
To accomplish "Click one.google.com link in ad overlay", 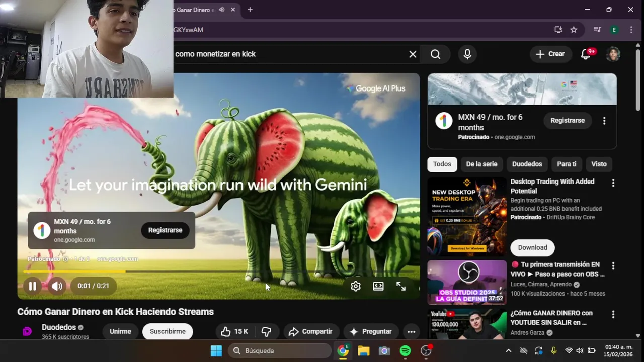I will 117,259.
